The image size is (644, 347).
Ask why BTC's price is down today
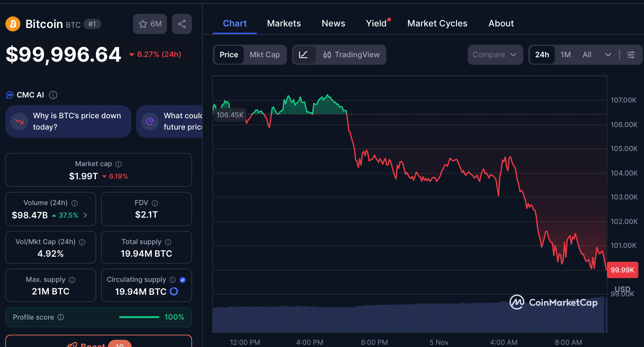[68, 121]
